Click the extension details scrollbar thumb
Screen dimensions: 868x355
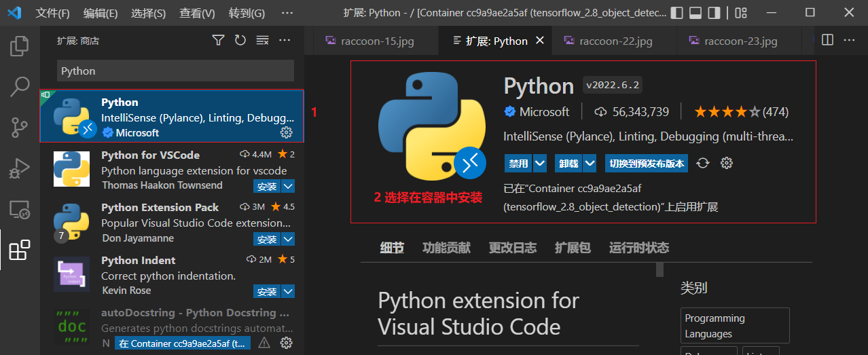pyautogui.click(x=659, y=269)
